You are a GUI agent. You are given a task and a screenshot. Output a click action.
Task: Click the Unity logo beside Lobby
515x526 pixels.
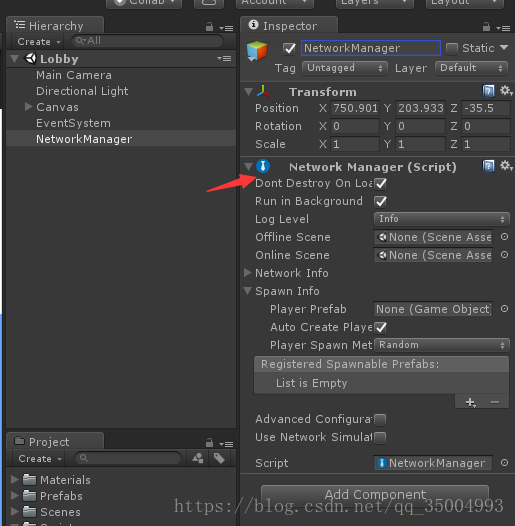coord(31,58)
